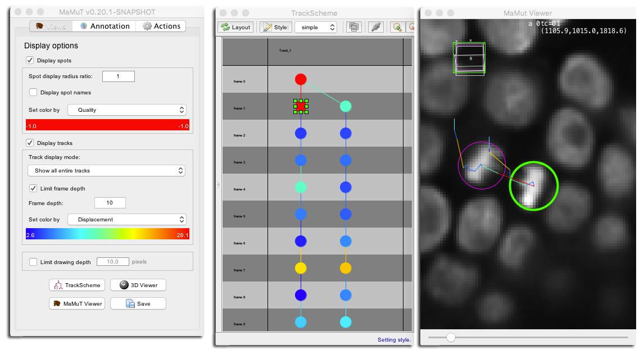
Task: Select the left dark blue spot in frame 6
Action: 301,241
